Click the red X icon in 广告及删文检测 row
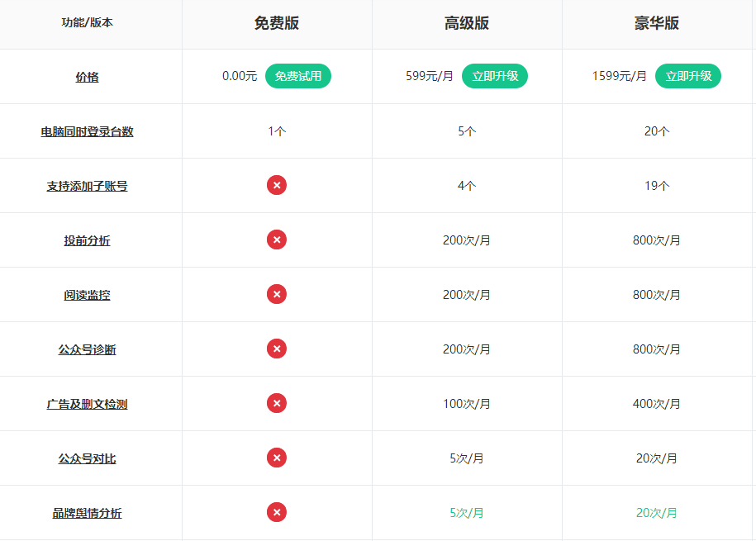Screen dimensions: 756x541 point(277,403)
